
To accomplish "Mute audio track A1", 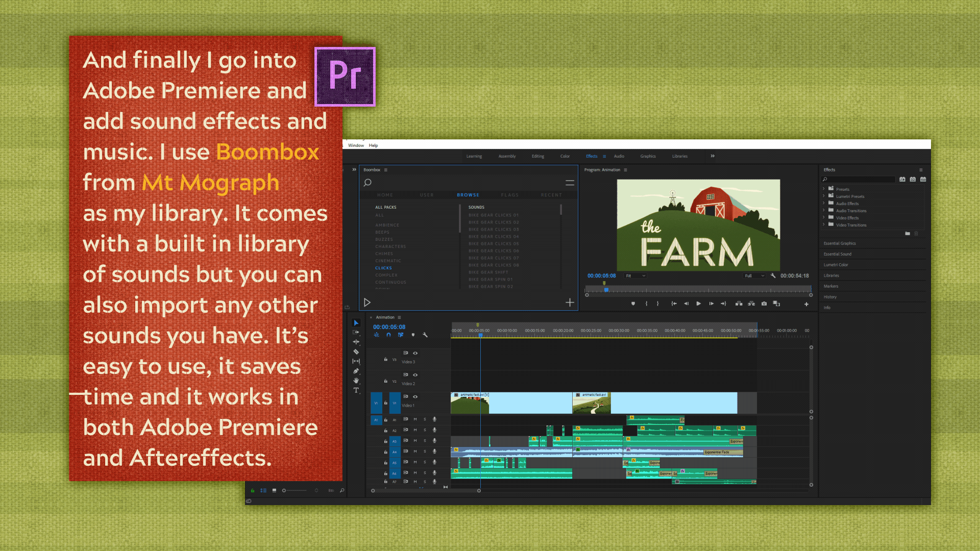I will click(415, 419).
